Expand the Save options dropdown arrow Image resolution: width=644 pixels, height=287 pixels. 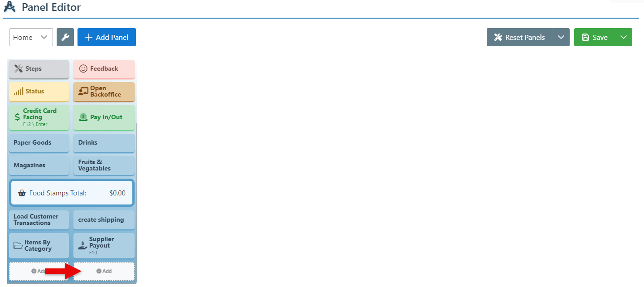coord(624,37)
